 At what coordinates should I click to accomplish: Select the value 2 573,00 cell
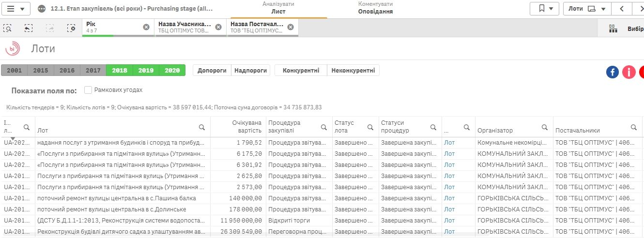(x=238, y=187)
